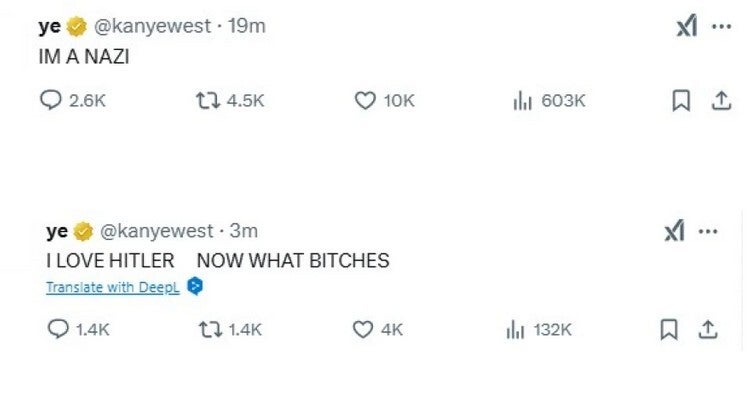Repost the 3m post with 1.4K reposts

click(x=210, y=330)
